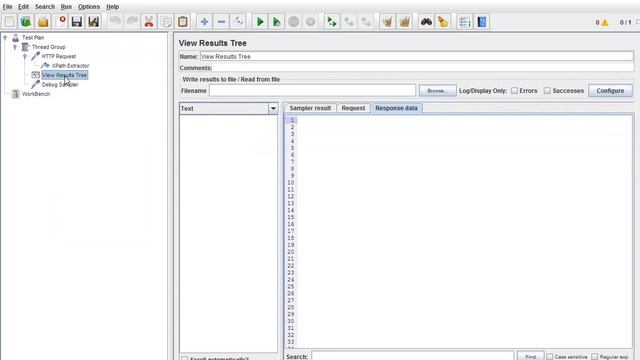Open the Help menu

(x=113, y=7)
